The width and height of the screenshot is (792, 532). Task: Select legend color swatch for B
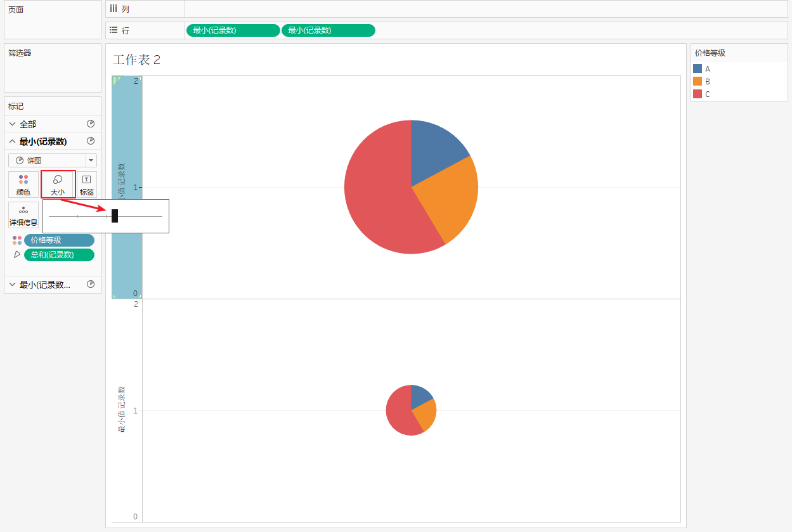698,81
